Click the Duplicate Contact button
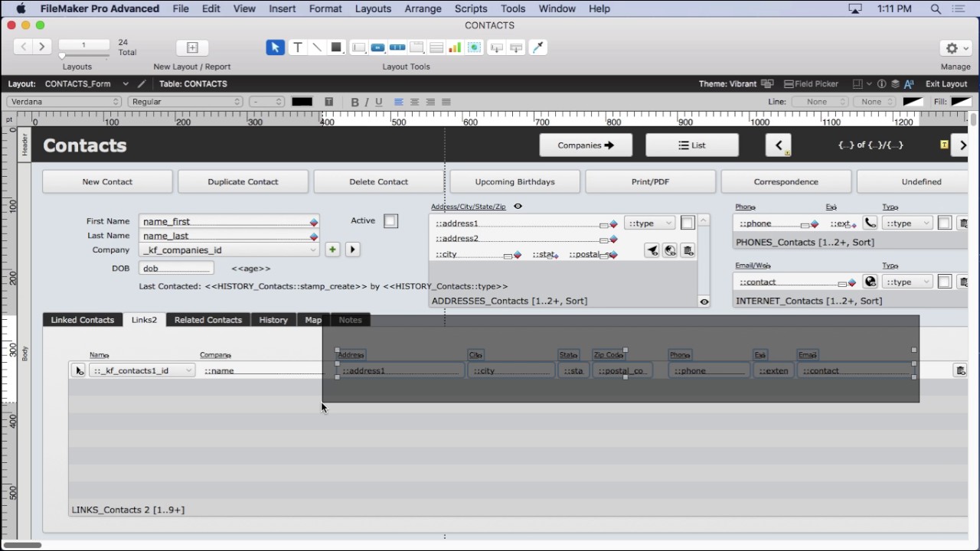Image resolution: width=980 pixels, height=551 pixels. tap(243, 181)
